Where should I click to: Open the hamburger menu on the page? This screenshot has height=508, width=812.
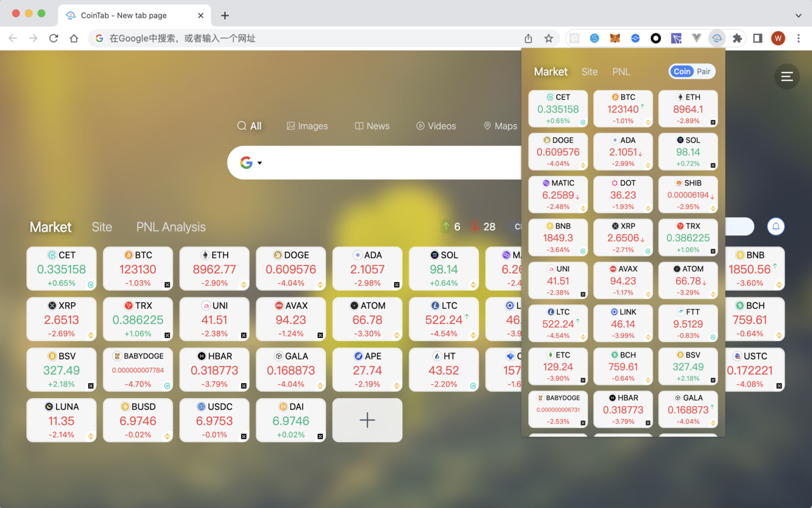[787, 77]
